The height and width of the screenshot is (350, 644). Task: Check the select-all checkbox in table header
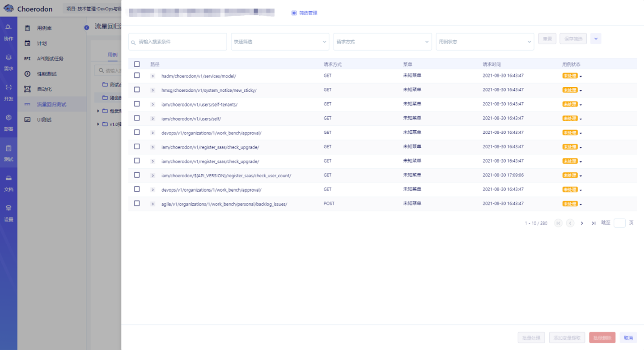pyautogui.click(x=137, y=64)
